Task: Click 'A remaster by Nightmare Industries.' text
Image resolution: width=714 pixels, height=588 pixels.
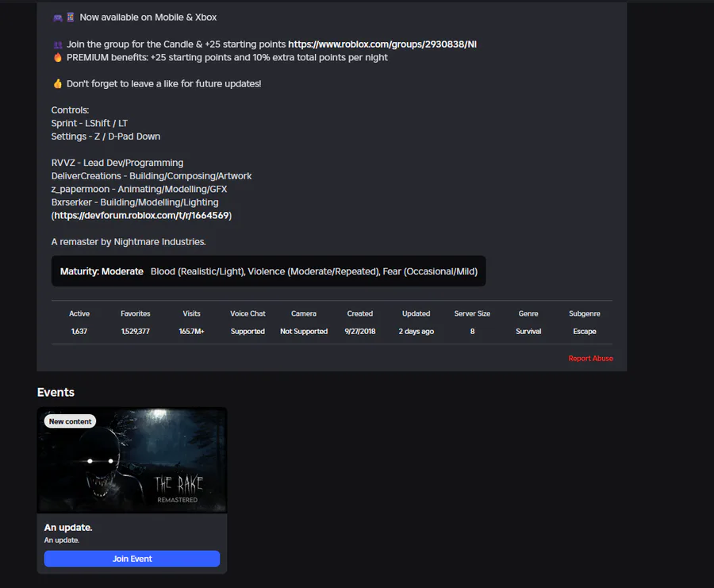Action: point(129,242)
